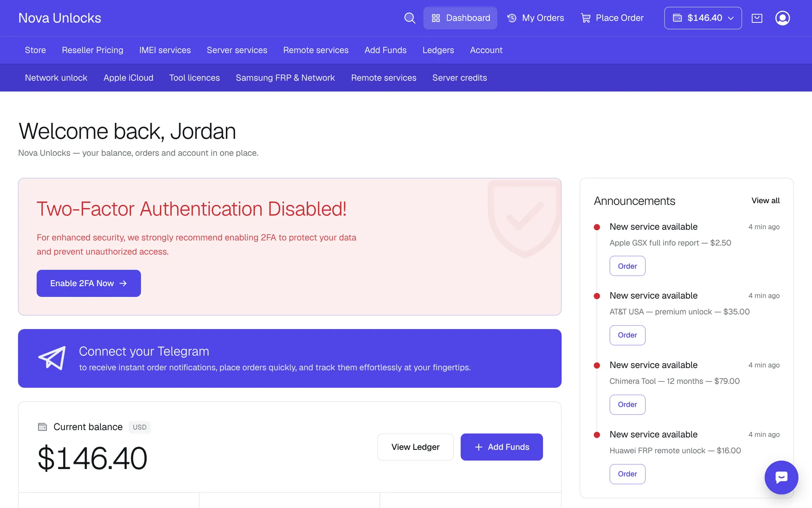Open Reseller Pricing

coord(93,50)
